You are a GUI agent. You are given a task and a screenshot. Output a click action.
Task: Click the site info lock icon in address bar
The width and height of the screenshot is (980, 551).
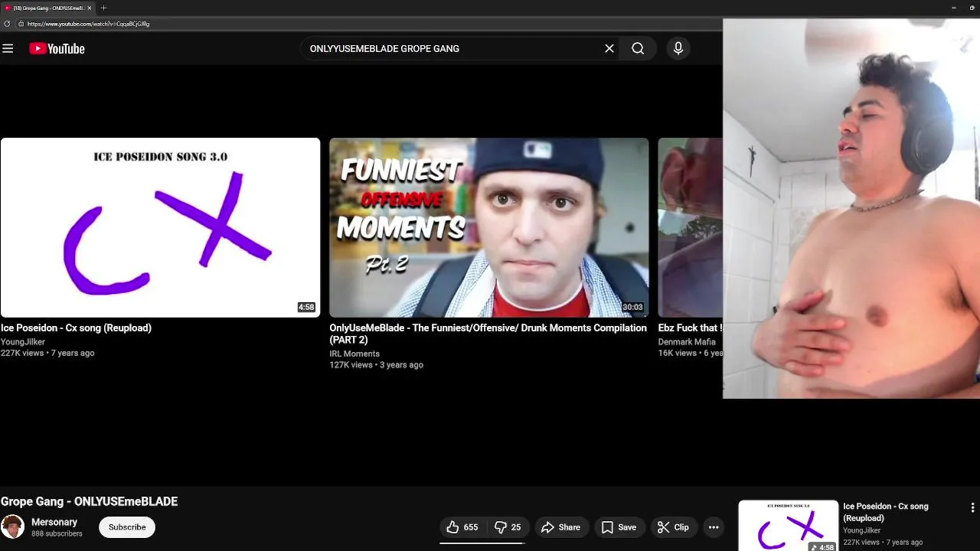[21, 24]
